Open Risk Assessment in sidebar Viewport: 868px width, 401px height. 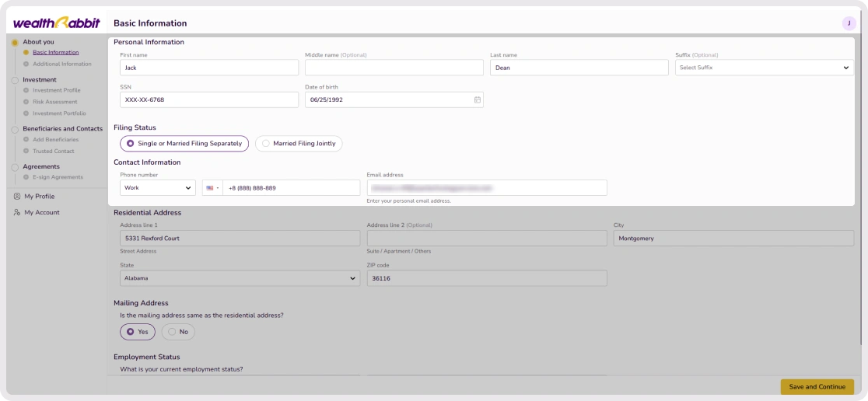(x=54, y=102)
